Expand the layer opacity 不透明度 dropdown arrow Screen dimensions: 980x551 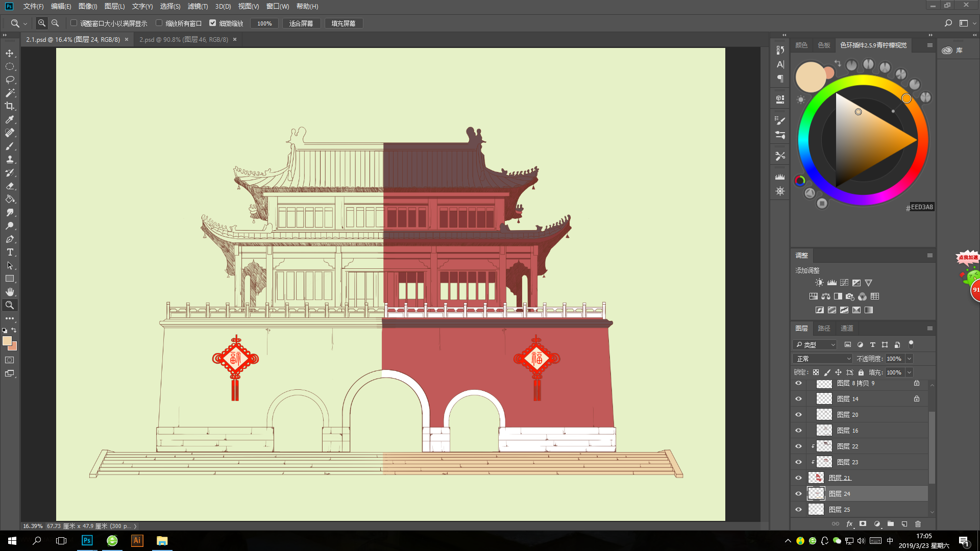pos(909,359)
